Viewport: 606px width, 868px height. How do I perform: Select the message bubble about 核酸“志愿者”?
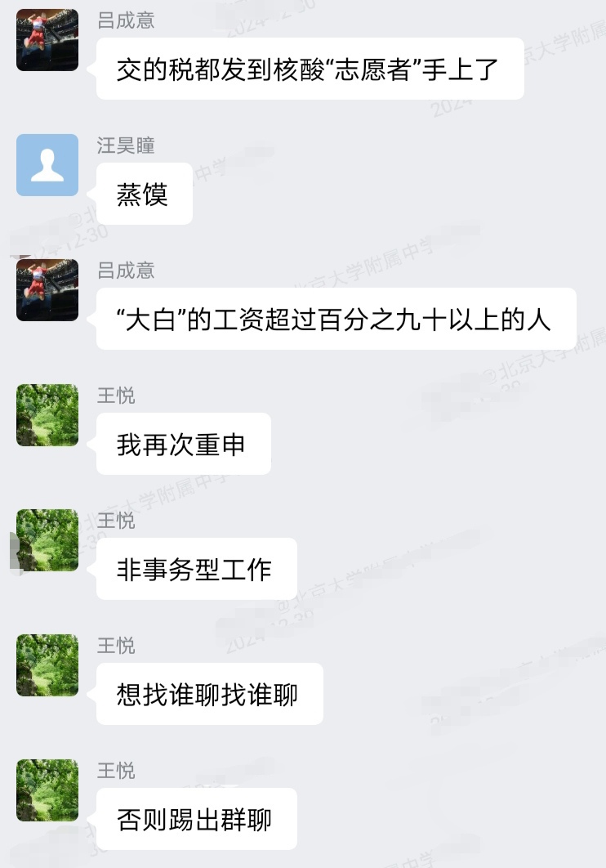point(310,69)
